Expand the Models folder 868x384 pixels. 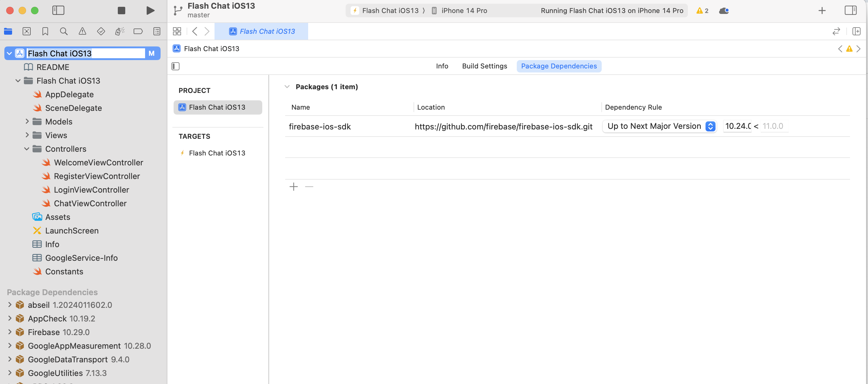[x=27, y=121]
